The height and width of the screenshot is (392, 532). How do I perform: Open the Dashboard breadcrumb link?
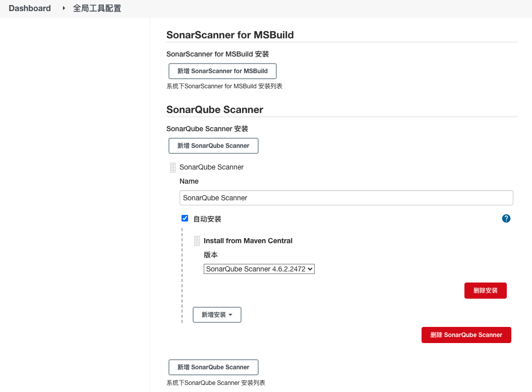pos(29,8)
